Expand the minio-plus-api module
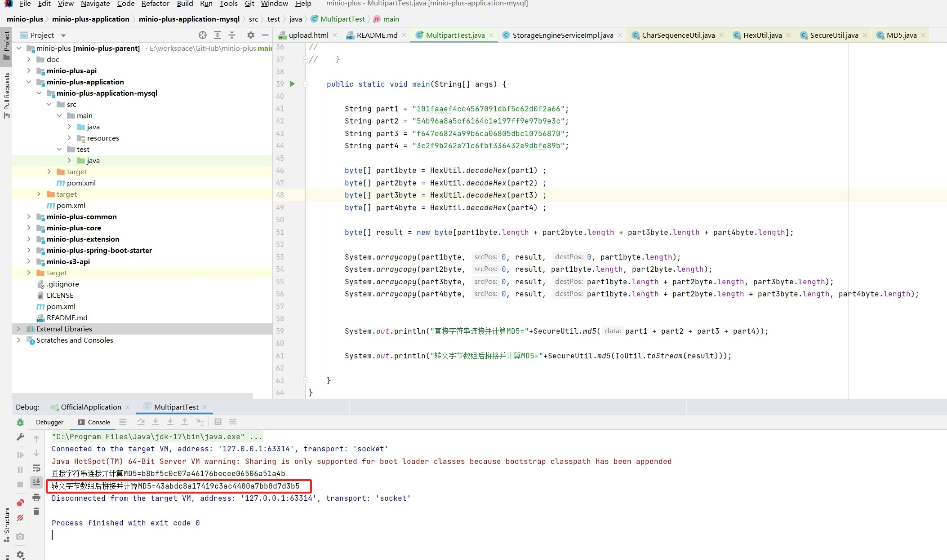Screen dimensions: 947x560 [29, 71]
